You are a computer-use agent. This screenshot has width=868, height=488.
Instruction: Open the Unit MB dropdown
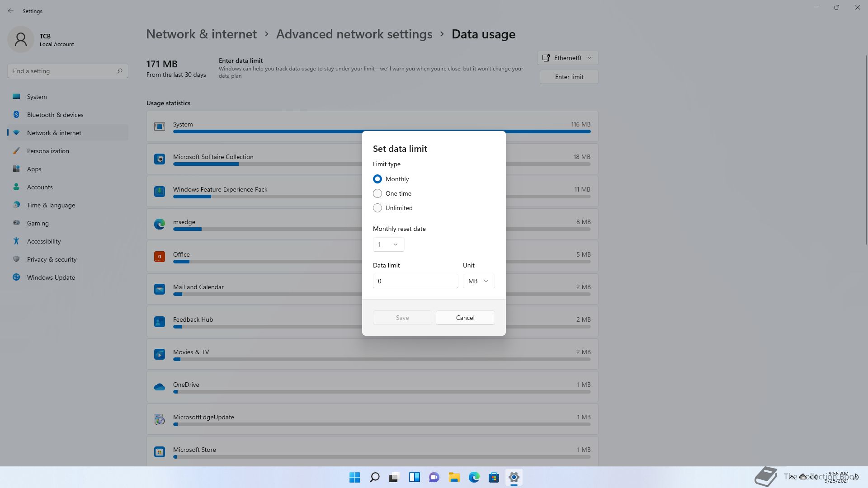pos(478,281)
